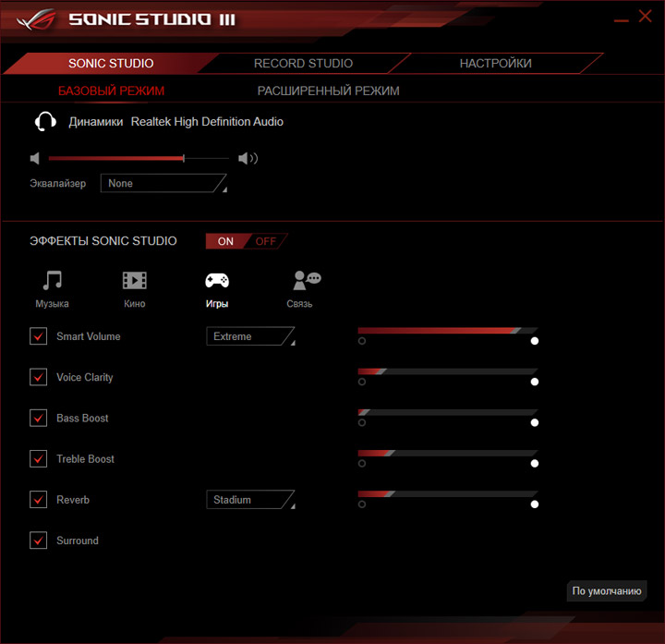Click the ROG logo in title bar
The width and height of the screenshot is (665, 644).
tap(36, 19)
